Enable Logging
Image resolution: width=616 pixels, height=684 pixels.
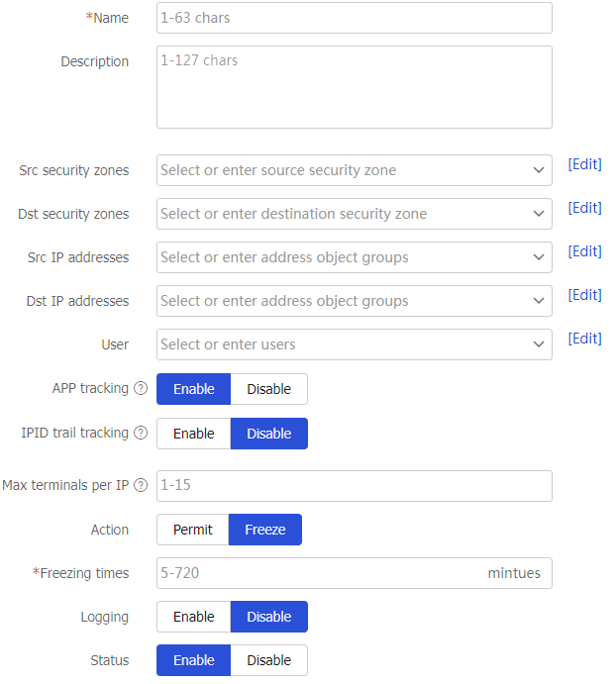coord(193,617)
